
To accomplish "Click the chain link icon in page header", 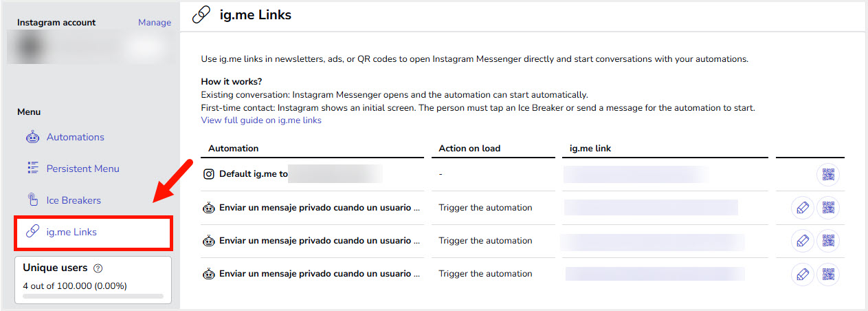I will 201,15.
